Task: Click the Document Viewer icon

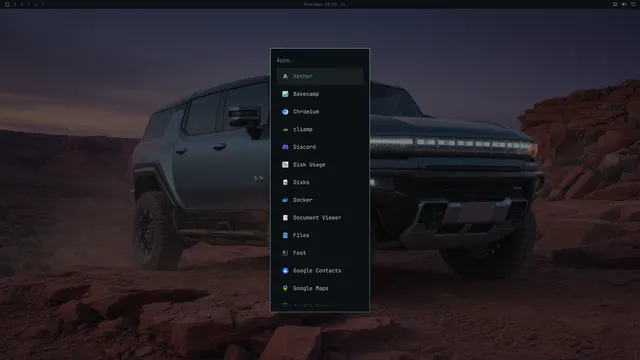Action: point(285,218)
